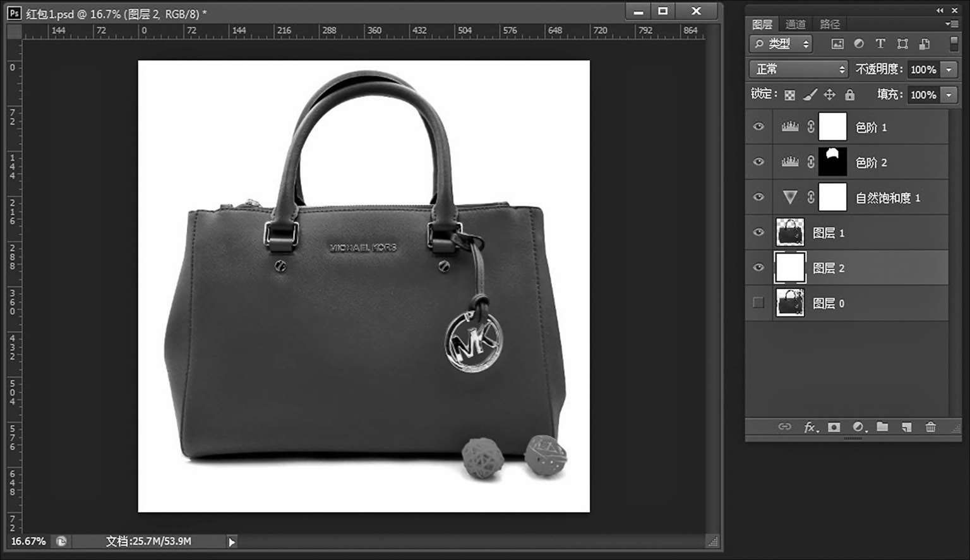Expand the opacity 不透明度 slider arrow
Screen dimensions: 970x560
point(949,69)
